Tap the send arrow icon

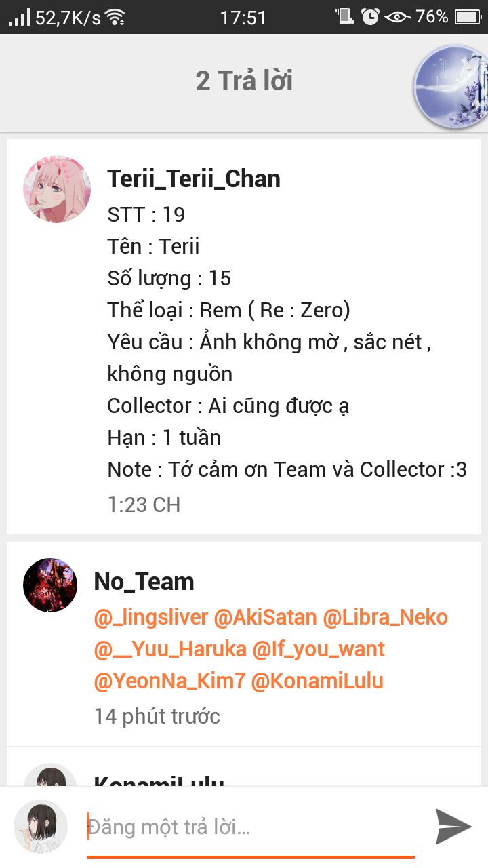pos(453,826)
